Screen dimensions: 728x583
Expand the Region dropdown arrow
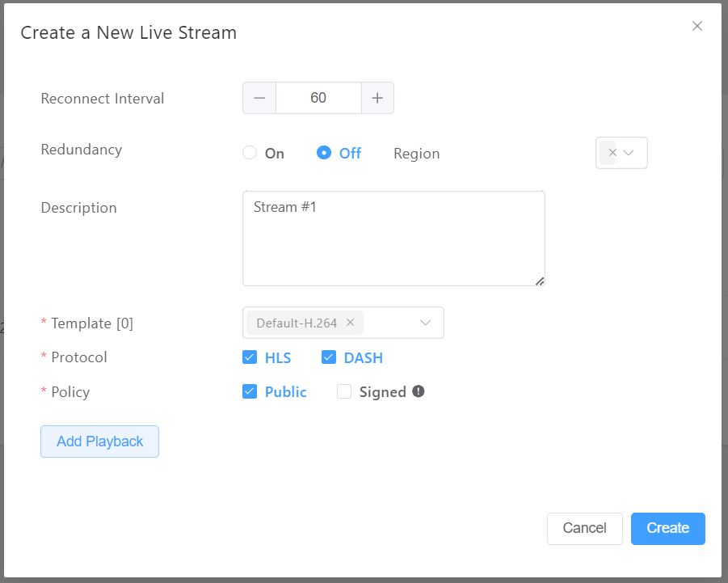click(x=629, y=153)
